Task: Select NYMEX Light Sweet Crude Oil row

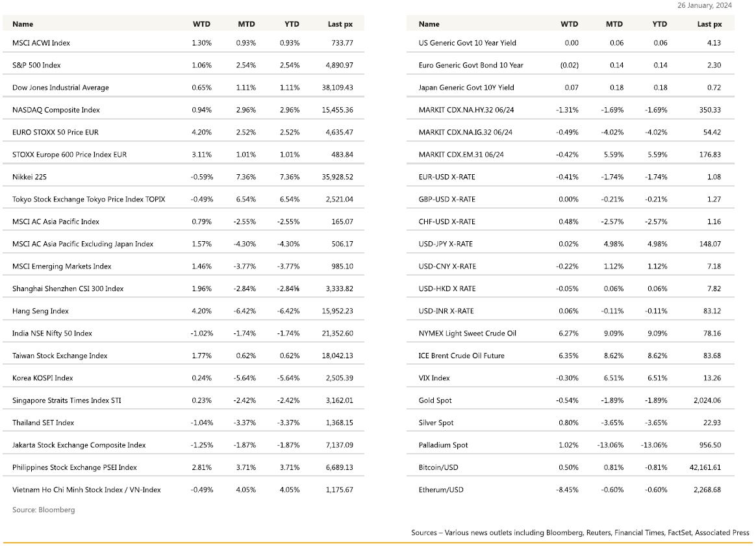Action: (570, 333)
